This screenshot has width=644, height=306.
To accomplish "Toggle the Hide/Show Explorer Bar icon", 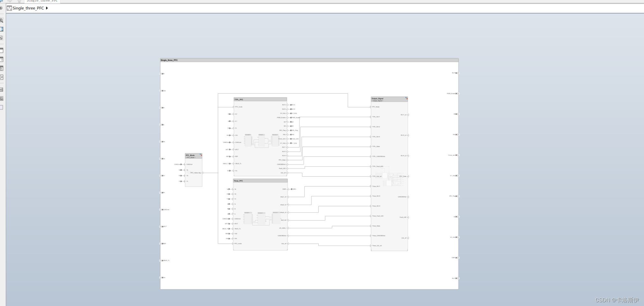I will [x=1, y=8].
